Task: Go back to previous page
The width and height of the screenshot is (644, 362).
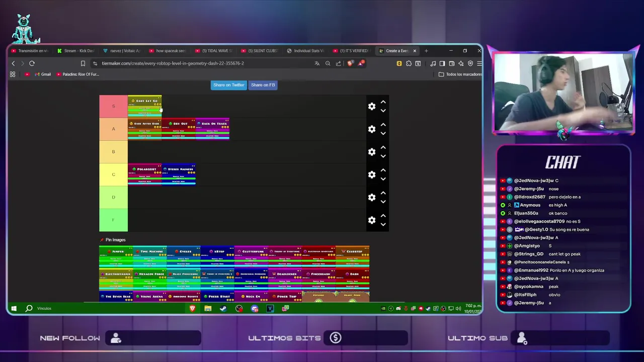Action: [x=14, y=63]
